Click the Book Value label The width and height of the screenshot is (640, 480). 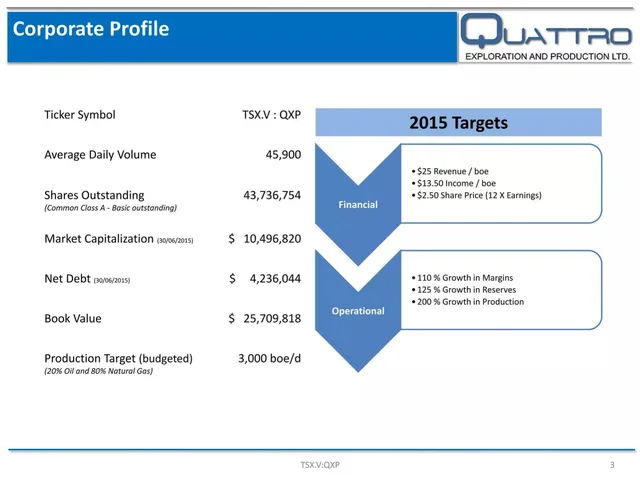pos(73,318)
